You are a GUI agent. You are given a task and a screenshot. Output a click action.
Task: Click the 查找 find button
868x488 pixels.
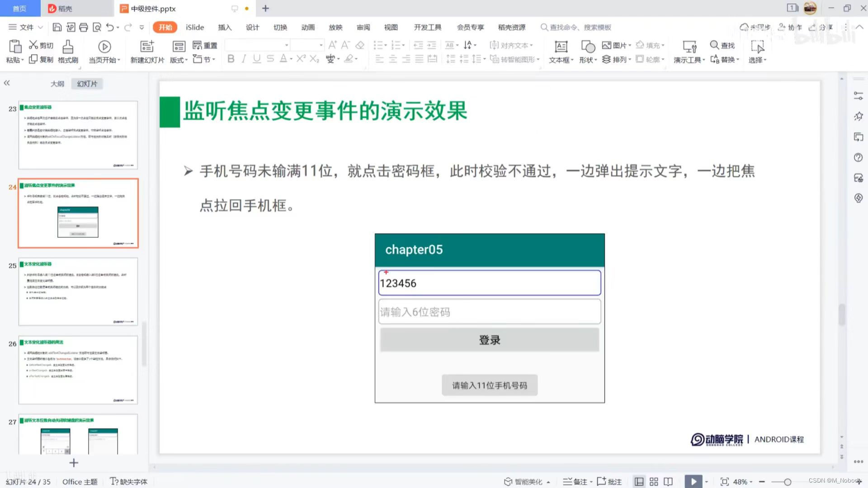(x=722, y=45)
